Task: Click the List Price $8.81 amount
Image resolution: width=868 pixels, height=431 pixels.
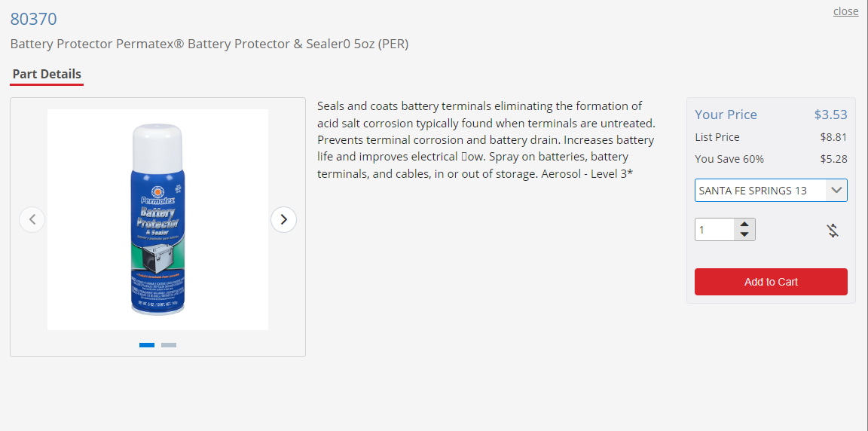Action: tap(833, 137)
